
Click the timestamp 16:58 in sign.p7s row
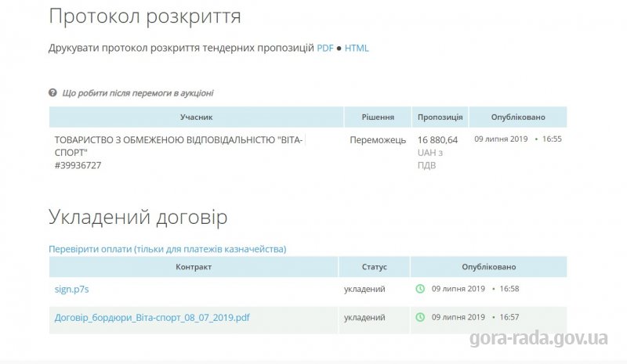[509, 289]
